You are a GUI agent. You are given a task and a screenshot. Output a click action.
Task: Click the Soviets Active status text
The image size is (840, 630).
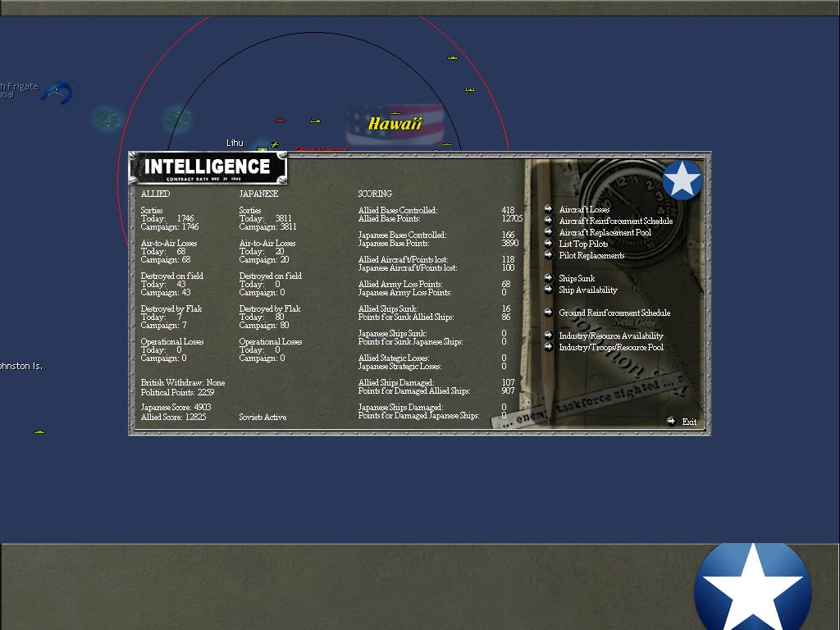[262, 417]
